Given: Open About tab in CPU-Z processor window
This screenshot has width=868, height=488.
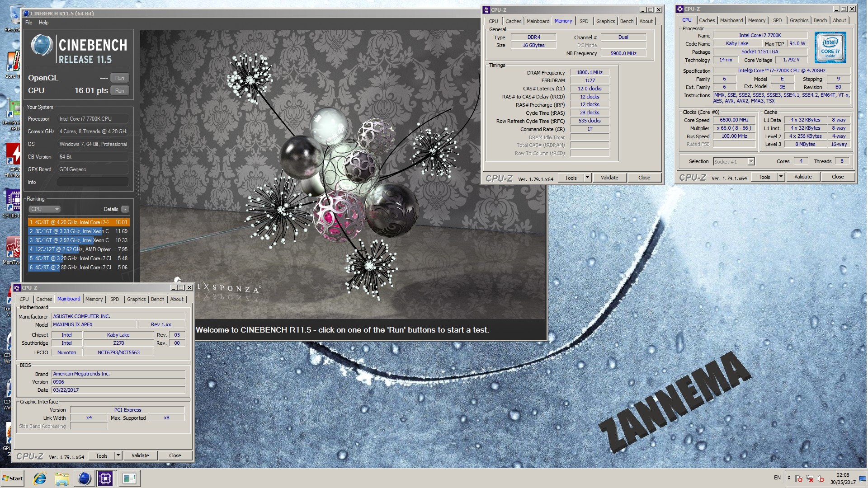Looking at the screenshot, I should point(840,20).
